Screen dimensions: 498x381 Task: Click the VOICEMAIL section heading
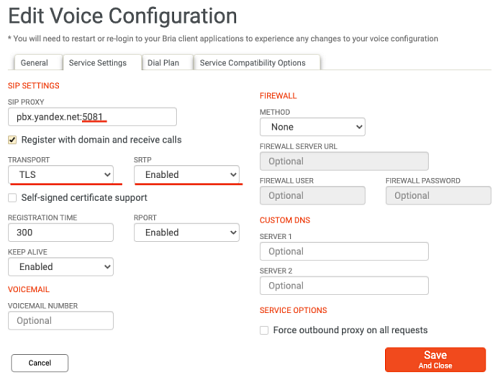click(29, 289)
